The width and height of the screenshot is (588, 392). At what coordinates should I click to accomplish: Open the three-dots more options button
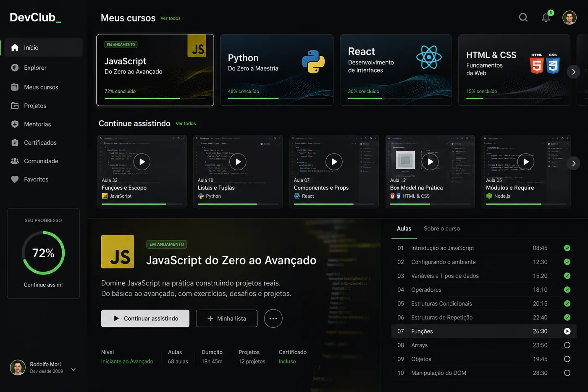click(x=273, y=319)
